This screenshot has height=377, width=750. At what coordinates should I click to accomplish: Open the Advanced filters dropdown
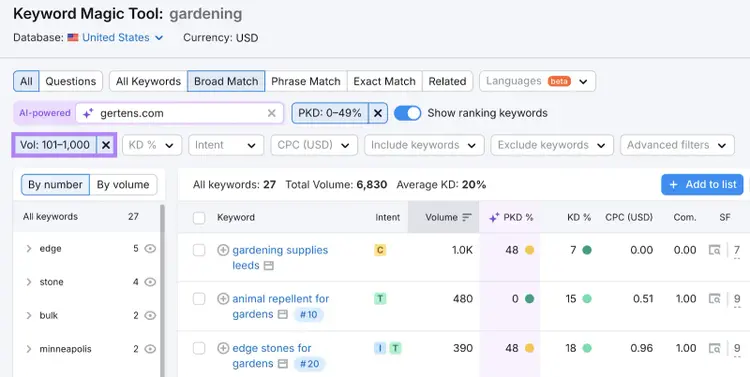677,145
